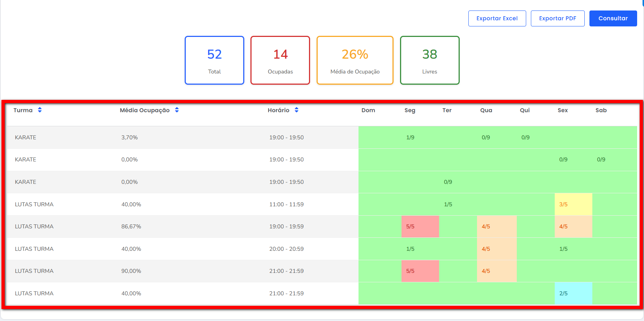Export the report with Exportar PDF
The image size is (644, 321).
557,18
